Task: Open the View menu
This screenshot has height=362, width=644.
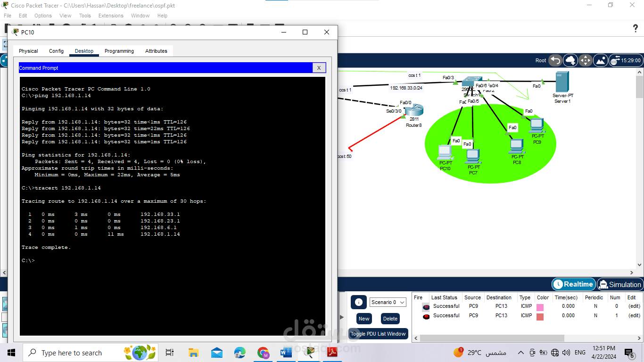Action: point(66,16)
